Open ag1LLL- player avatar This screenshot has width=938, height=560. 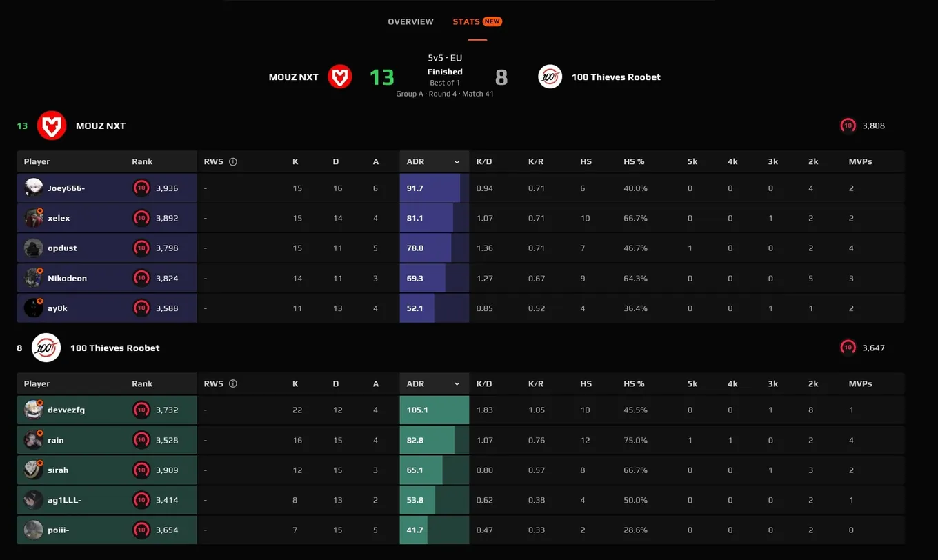pos(34,500)
